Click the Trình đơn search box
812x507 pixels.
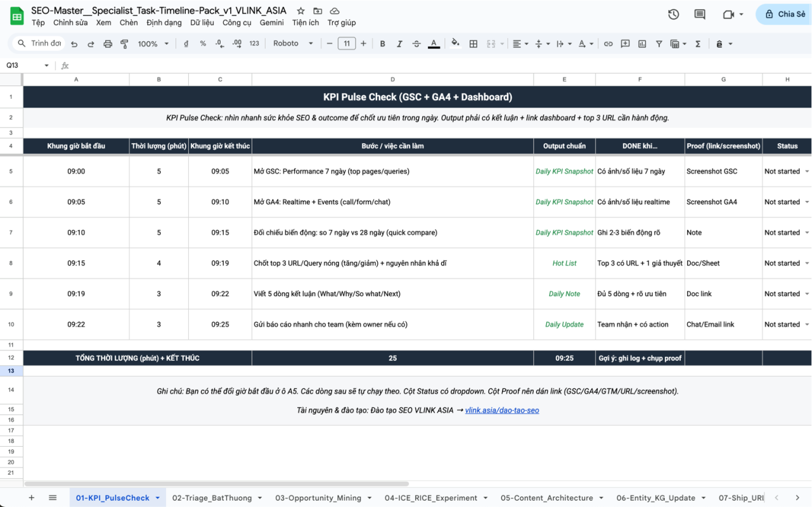pos(39,44)
